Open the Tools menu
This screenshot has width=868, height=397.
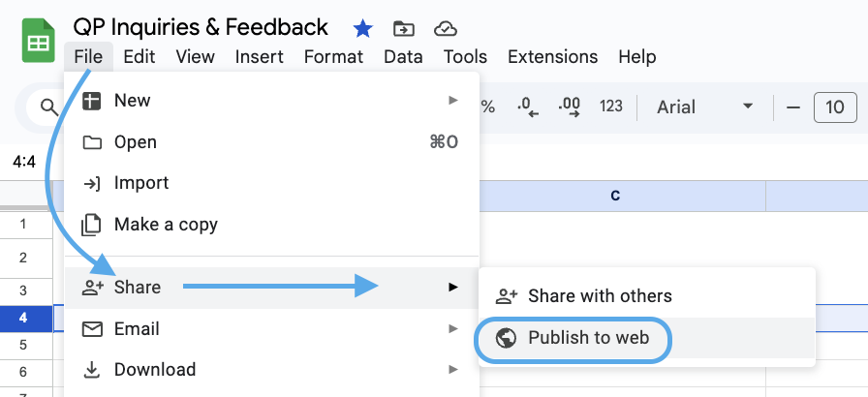click(465, 57)
